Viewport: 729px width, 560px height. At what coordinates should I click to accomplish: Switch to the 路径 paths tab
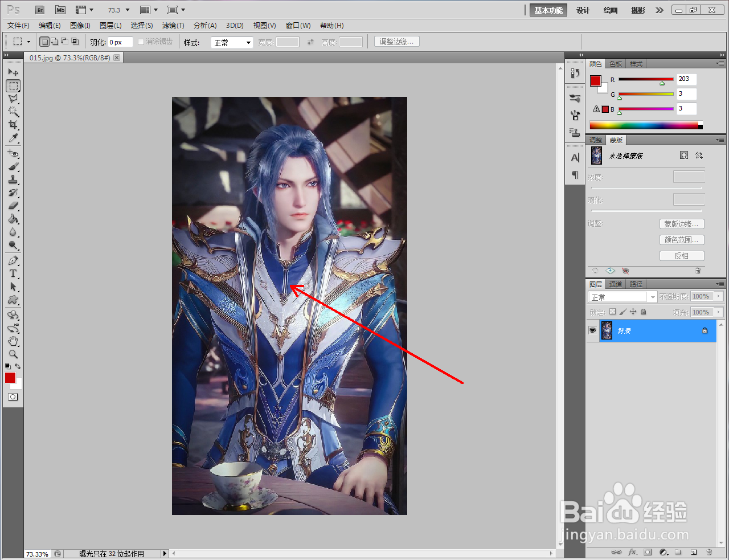(636, 284)
